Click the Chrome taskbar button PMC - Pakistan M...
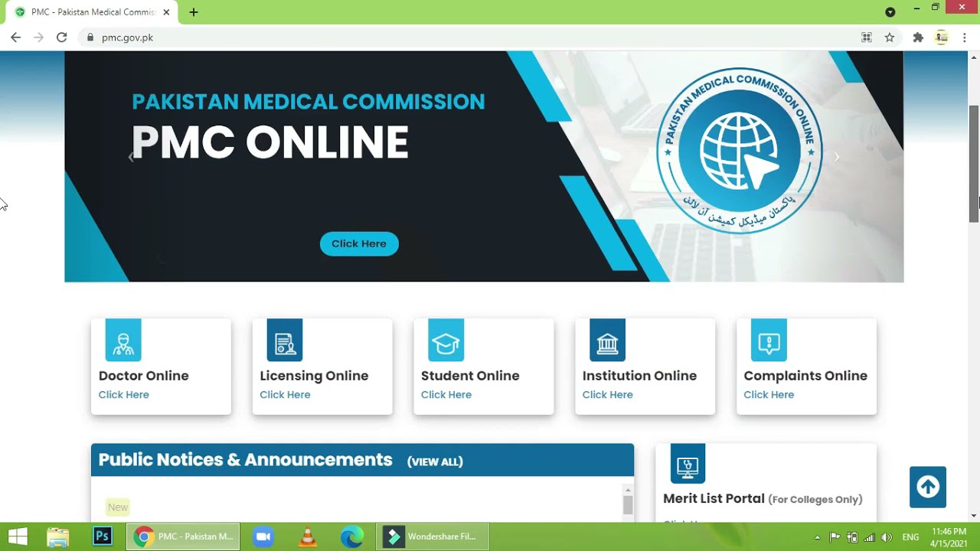The image size is (980, 551). click(x=183, y=536)
